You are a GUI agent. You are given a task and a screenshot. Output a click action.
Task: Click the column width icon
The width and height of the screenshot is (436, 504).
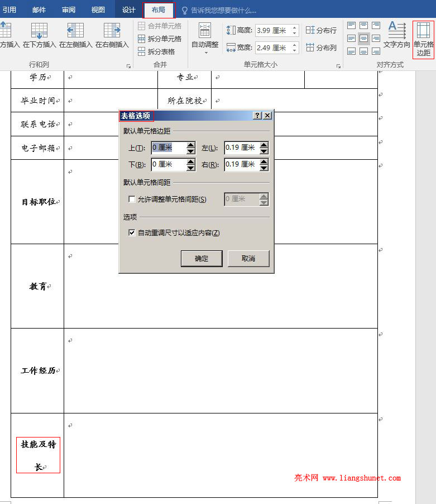(231, 48)
